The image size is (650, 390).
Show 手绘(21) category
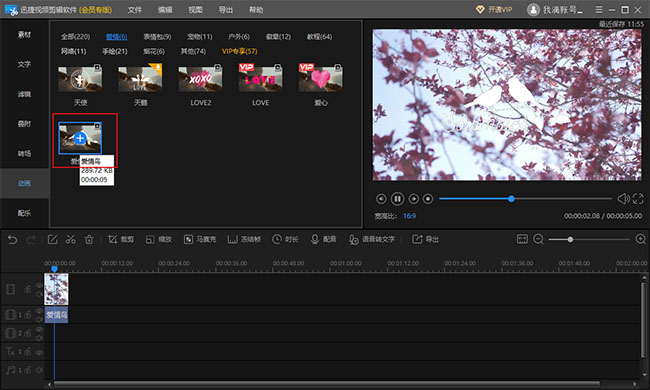click(115, 51)
